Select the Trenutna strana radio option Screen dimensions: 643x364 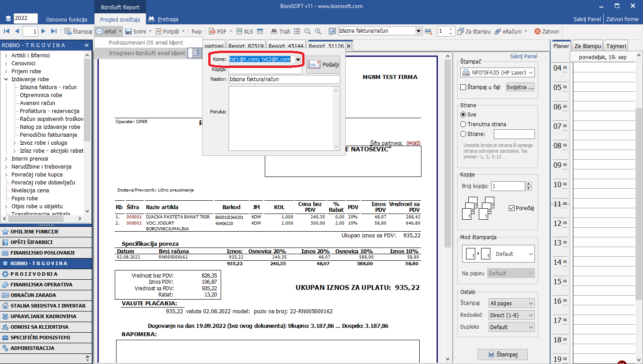click(463, 124)
